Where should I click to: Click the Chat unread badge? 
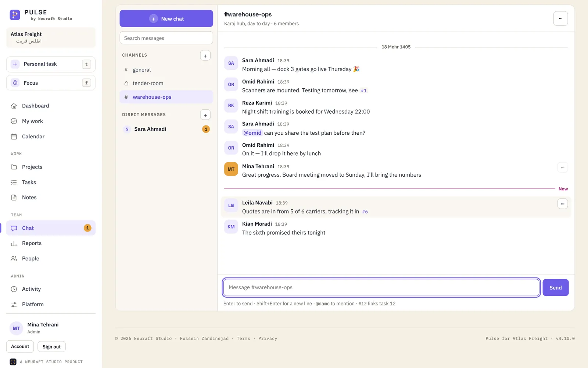pos(87,228)
